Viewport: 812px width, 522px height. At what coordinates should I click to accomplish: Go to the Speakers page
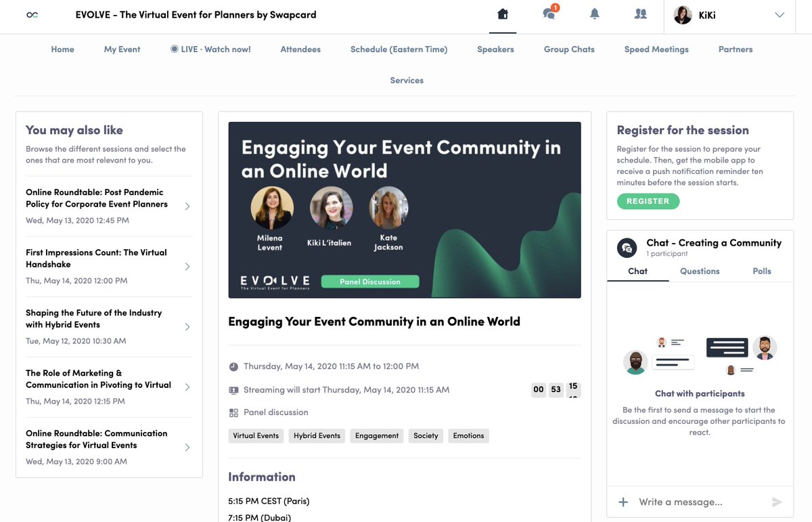495,49
